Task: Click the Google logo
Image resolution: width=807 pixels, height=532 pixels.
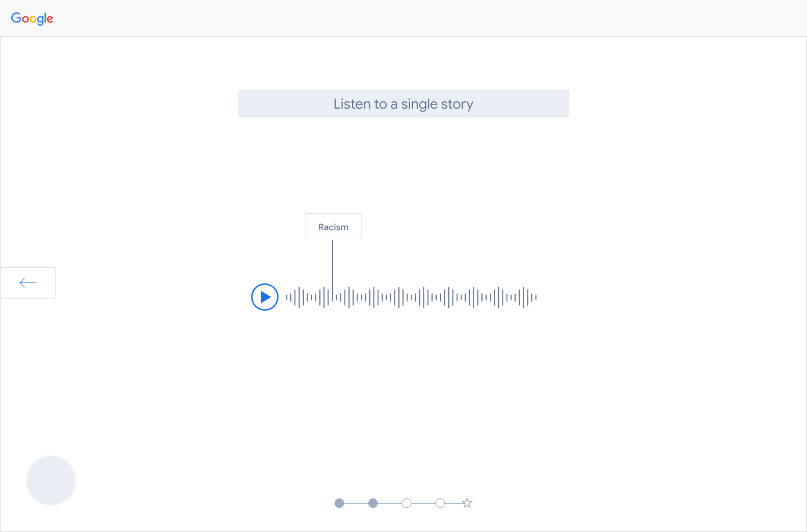Action: click(x=32, y=18)
